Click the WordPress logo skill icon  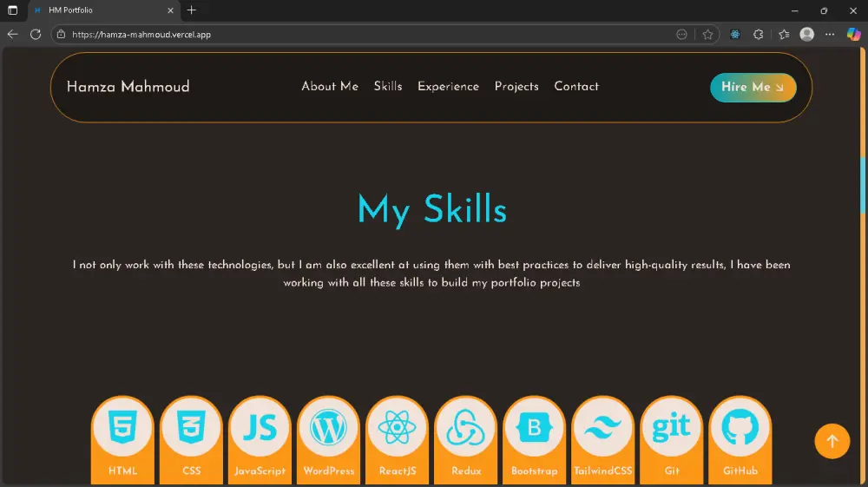pos(328,428)
